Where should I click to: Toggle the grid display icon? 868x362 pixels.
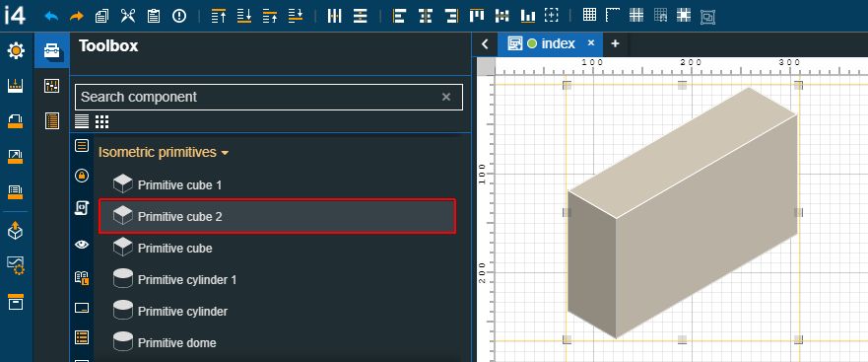pyautogui.click(x=589, y=15)
